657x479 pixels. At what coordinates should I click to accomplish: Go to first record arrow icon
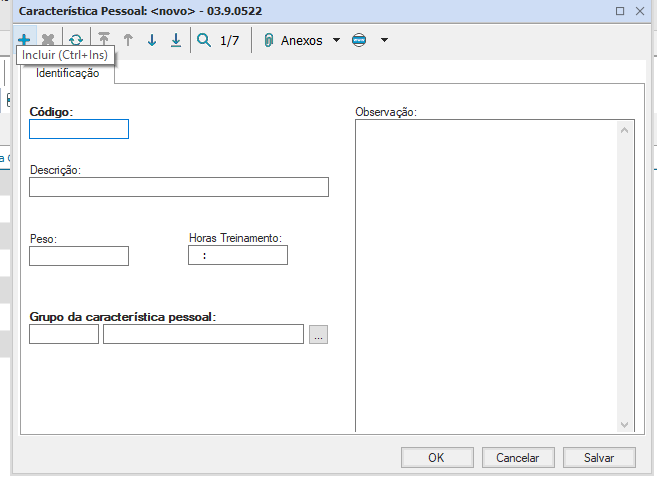104,41
